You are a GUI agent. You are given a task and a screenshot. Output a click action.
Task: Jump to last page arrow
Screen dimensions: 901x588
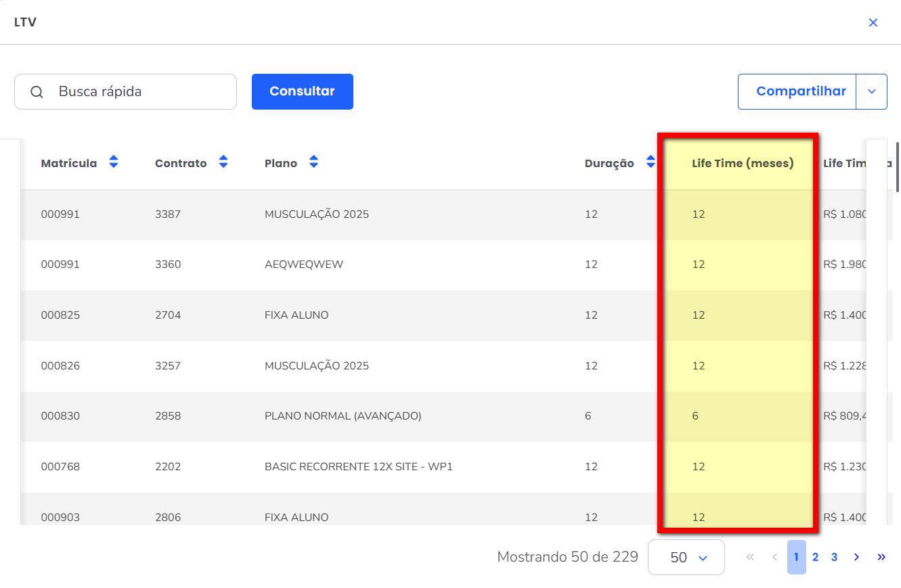pyautogui.click(x=881, y=557)
